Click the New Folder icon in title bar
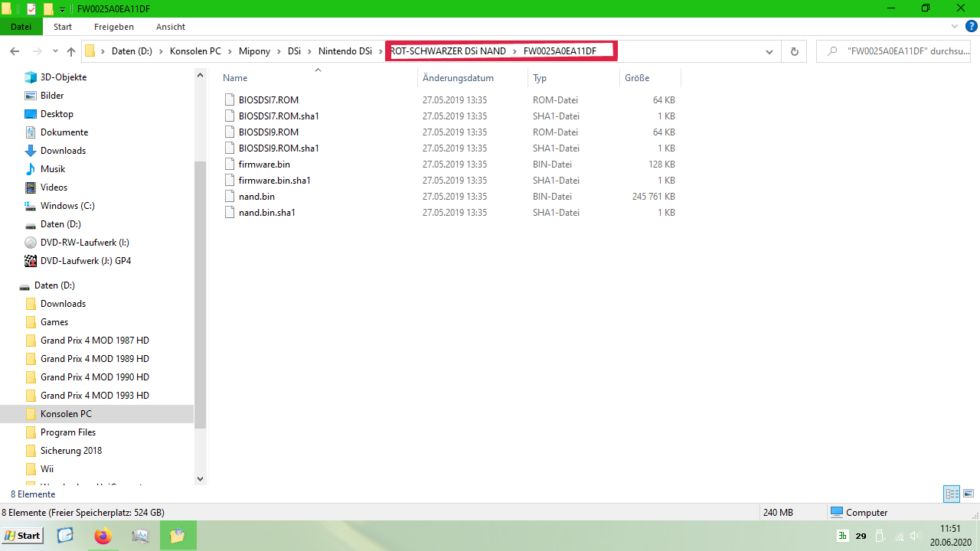The width and height of the screenshot is (980, 551). point(48,9)
